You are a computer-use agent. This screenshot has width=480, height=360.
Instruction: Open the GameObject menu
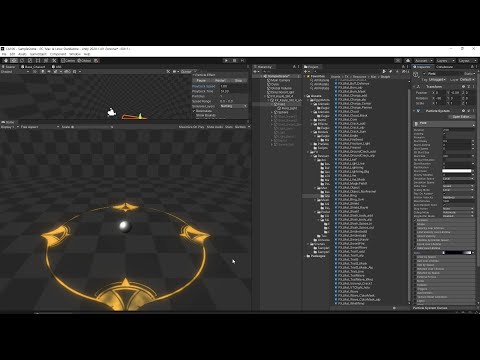(x=38, y=54)
